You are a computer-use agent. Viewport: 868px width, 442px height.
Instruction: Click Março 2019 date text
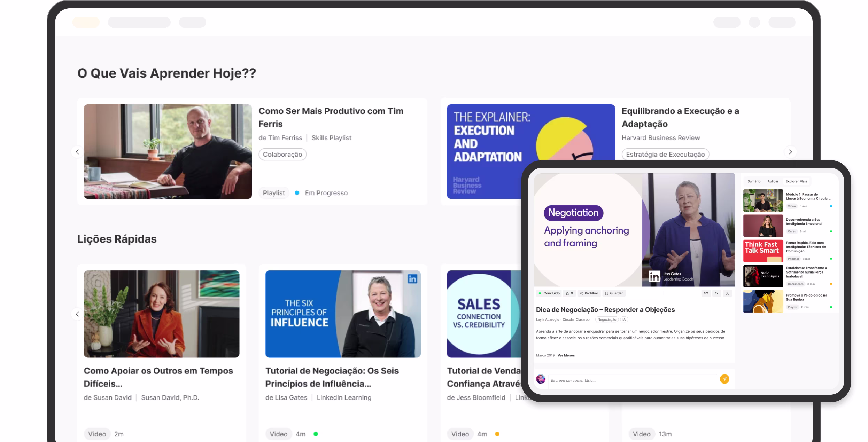545,355
